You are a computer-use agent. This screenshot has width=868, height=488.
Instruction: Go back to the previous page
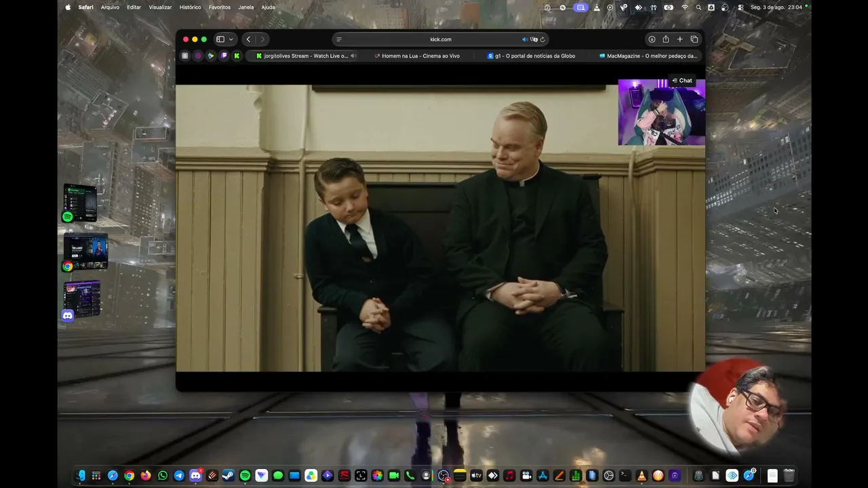(248, 39)
